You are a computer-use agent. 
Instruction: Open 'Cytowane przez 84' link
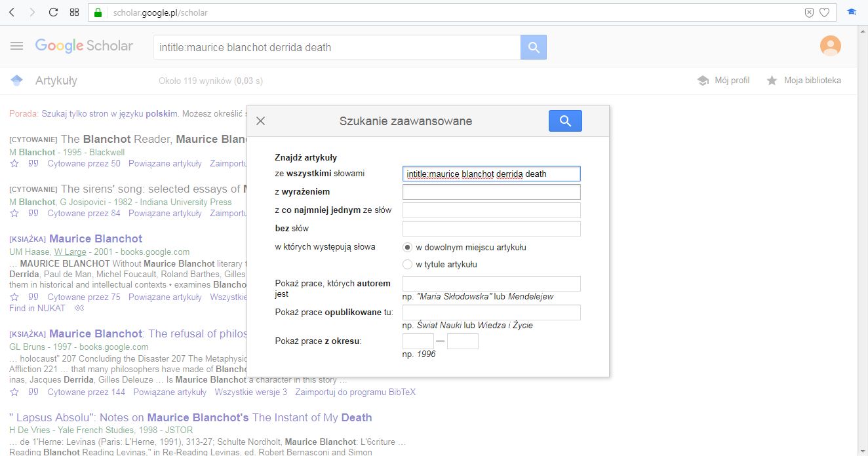(x=84, y=213)
